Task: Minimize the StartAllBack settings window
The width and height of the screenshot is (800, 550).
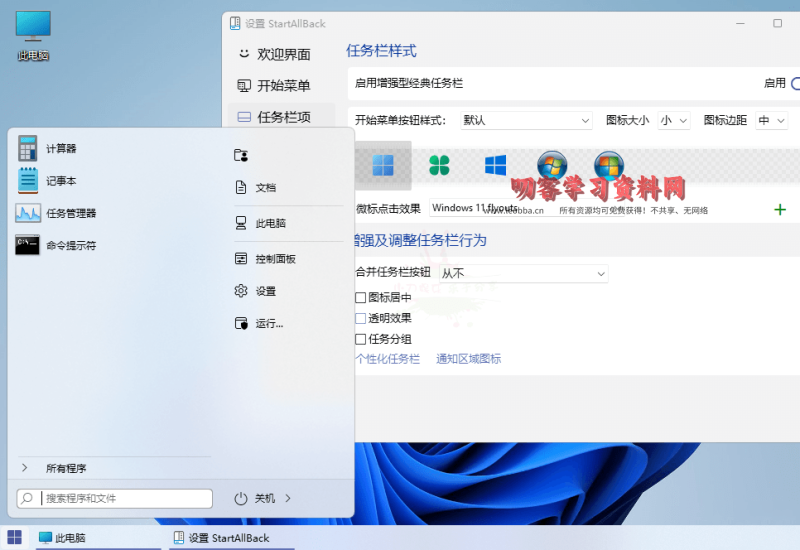Action: click(x=740, y=23)
